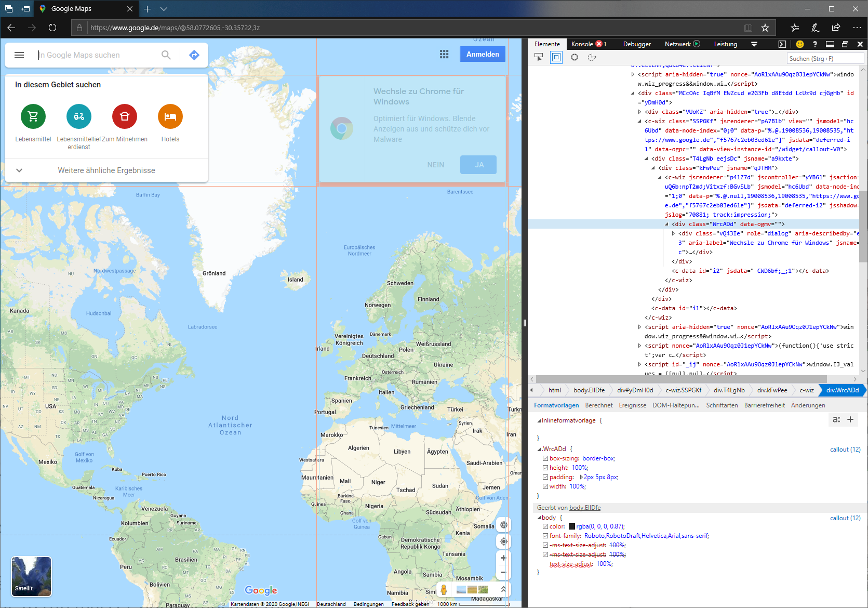Select the Zum Mitnehmen takeout icon
The width and height of the screenshot is (868, 608).
click(125, 116)
